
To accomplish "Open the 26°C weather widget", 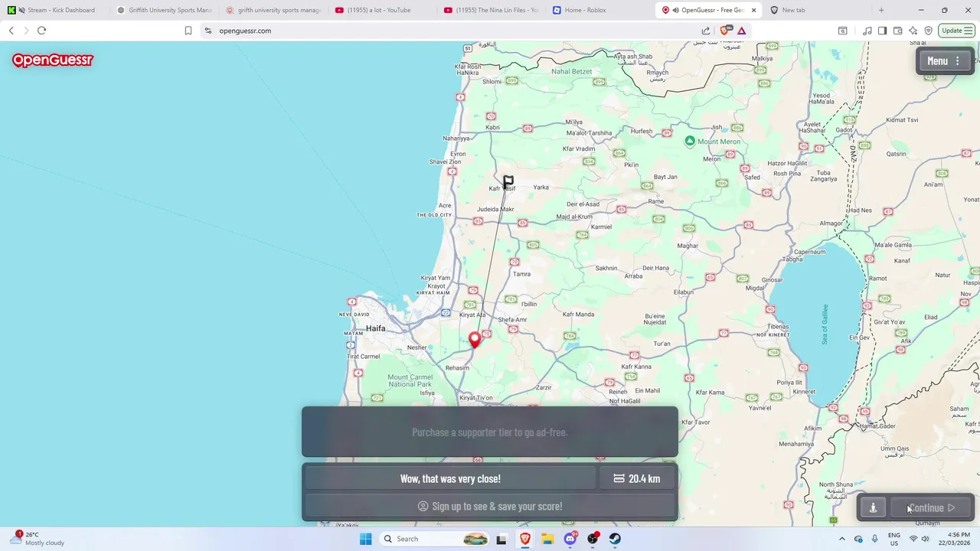I will pos(38,539).
